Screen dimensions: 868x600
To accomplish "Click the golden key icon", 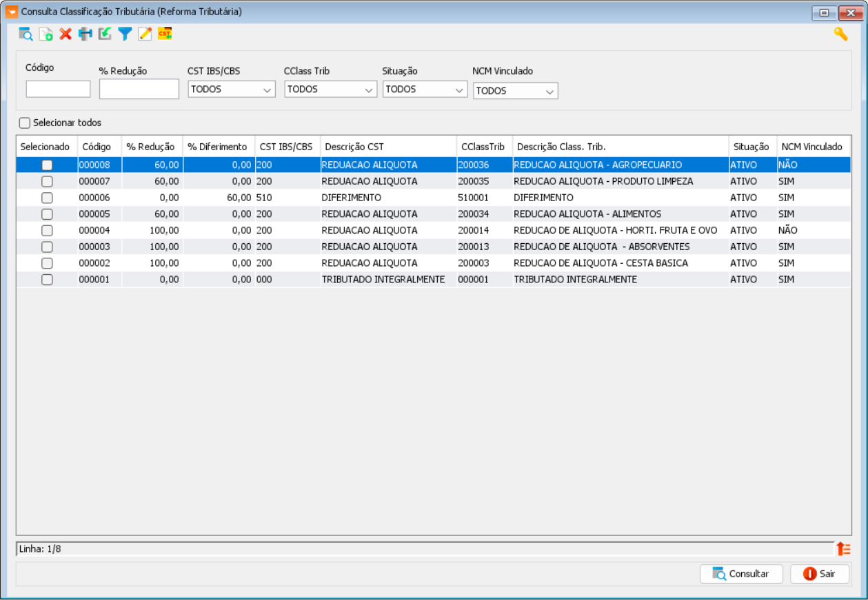I will click(x=840, y=34).
